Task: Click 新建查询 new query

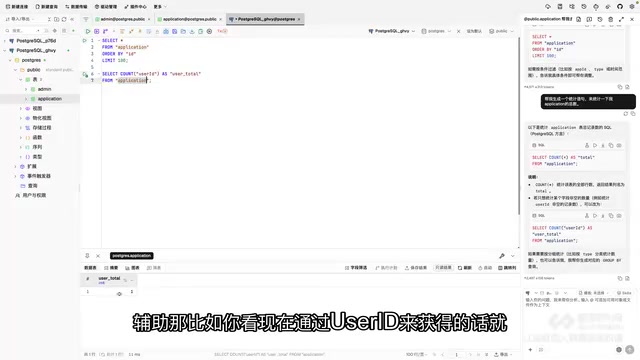Action: 47,7
